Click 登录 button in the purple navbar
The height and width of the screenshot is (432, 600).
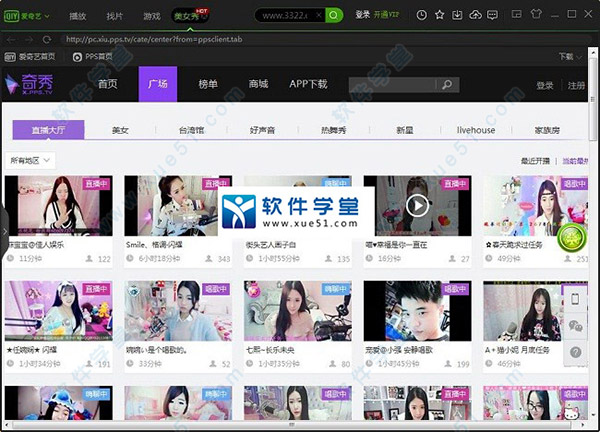coord(545,86)
